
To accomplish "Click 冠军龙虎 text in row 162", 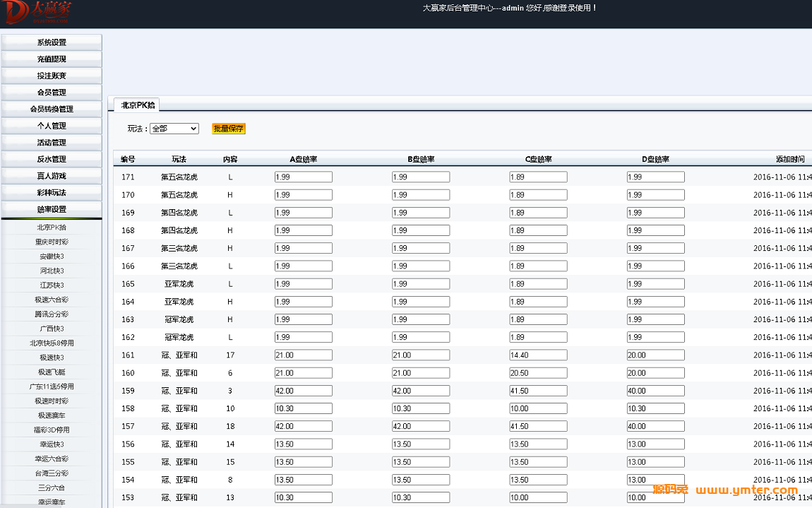I will click(x=179, y=338).
